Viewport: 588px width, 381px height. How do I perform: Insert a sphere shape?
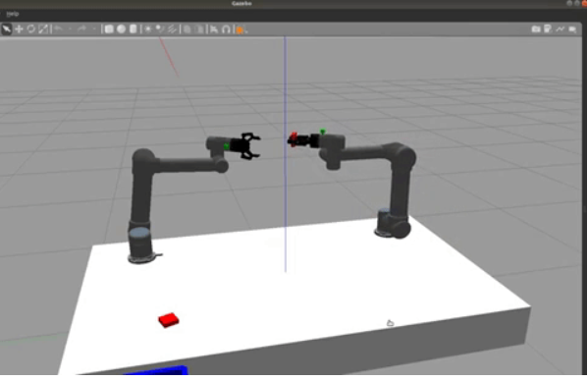coord(121,29)
